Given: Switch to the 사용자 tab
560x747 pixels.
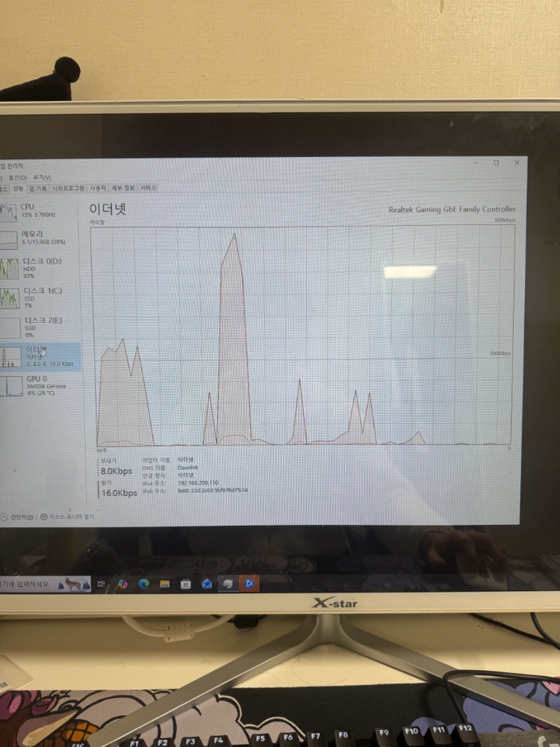Looking at the screenshot, I should tap(98, 188).
